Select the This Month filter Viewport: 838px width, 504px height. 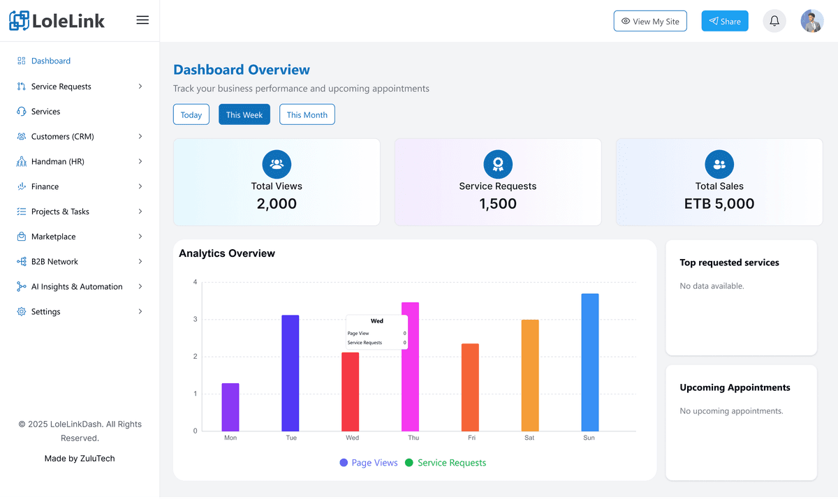pos(307,114)
